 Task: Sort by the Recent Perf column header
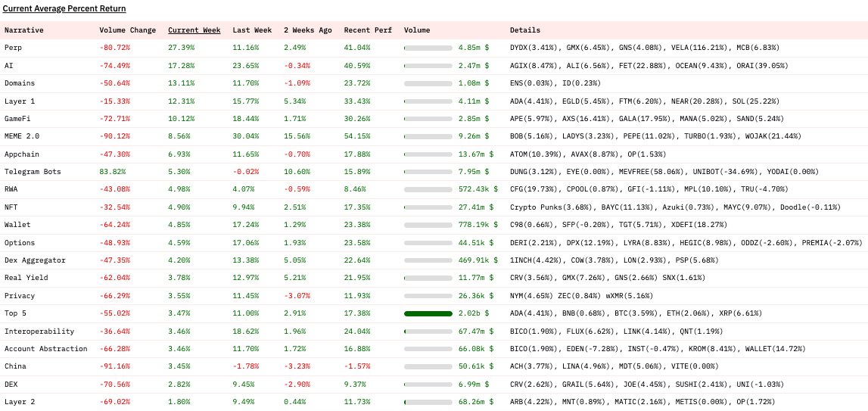click(x=368, y=30)
